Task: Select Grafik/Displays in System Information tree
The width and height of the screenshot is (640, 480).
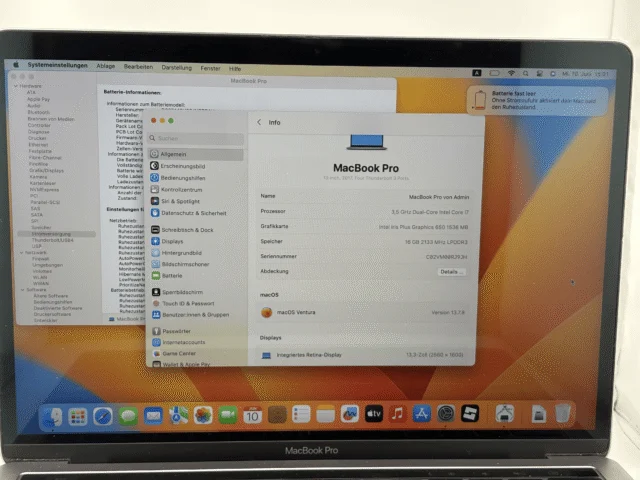Action: coord(46,170)
